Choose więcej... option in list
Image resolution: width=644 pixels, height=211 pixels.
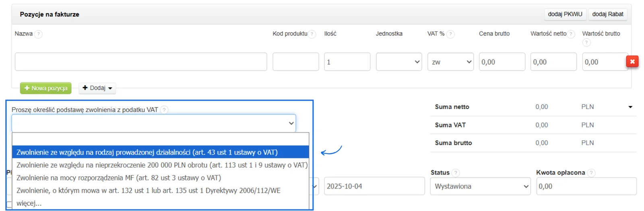pyautogui.click(x=161, y=203)
